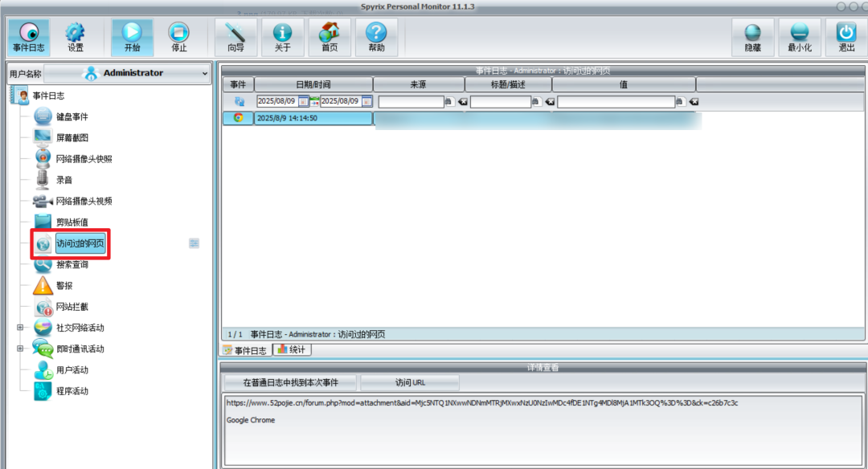Screen dimensions: 868x469
Task: Open the 关于 about info icon
Action: 283,37
